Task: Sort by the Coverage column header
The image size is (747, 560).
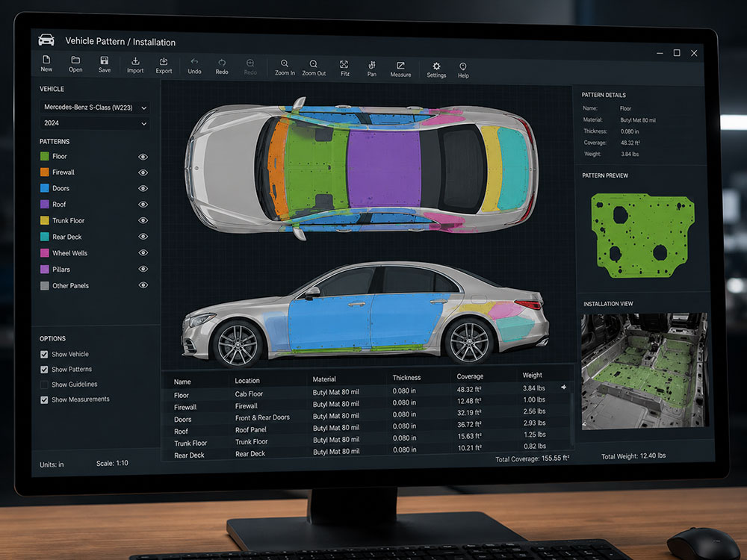Action: [470, 376]
